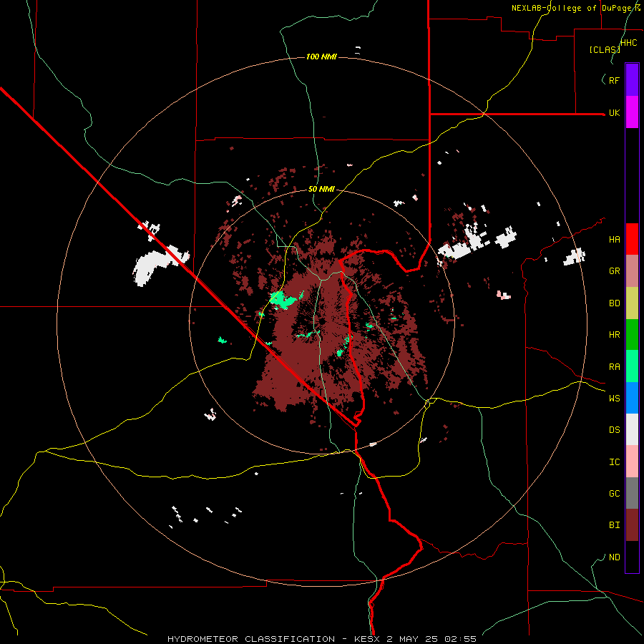
Task: Click the HA legend label
Action: [614, 240]
